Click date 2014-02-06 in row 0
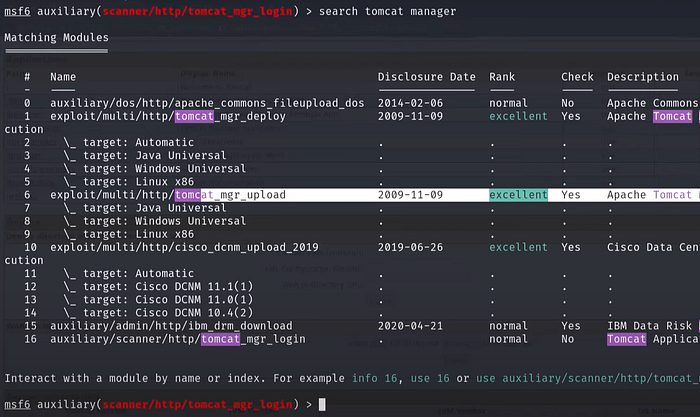This screenshot has width=700, height=417. coord(410,103)
